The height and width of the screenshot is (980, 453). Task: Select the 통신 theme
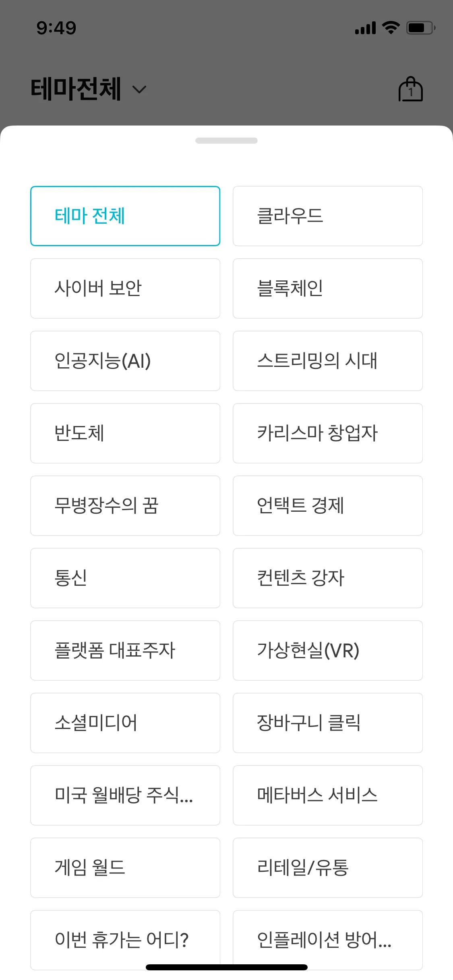pyautogui.click(x=125, y=578)
